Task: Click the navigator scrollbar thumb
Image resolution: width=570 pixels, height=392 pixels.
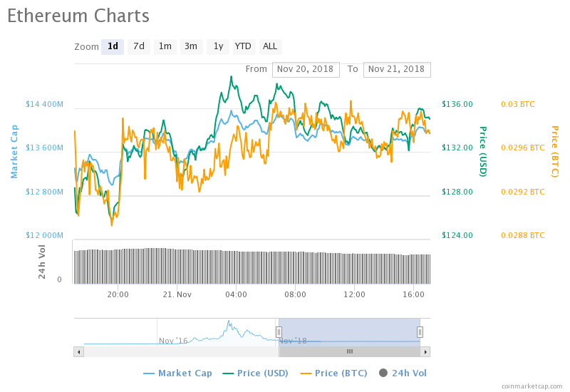Action: [350, 351]
